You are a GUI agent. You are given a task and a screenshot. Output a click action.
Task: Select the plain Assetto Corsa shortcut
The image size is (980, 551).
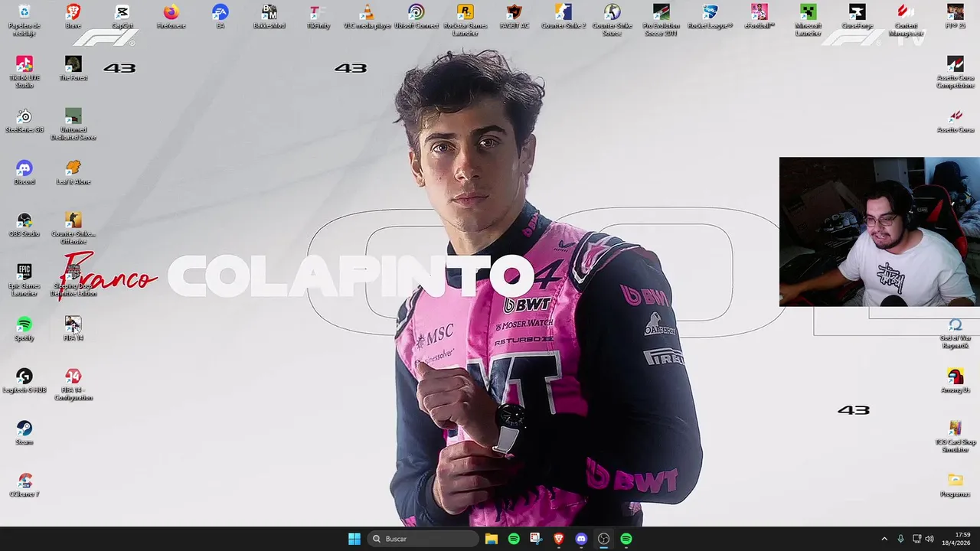coord(955,120)
